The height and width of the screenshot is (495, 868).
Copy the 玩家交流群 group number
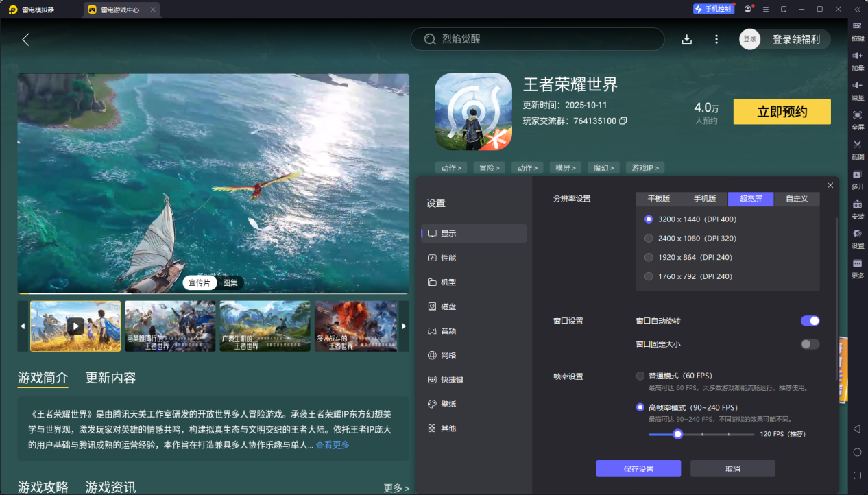click(x=623, y=121)
